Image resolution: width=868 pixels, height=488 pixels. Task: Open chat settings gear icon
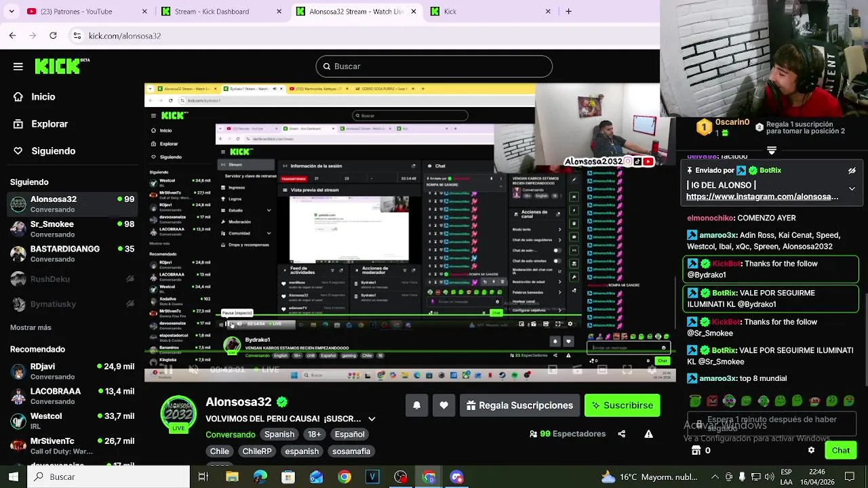click(x=811, y=450)
